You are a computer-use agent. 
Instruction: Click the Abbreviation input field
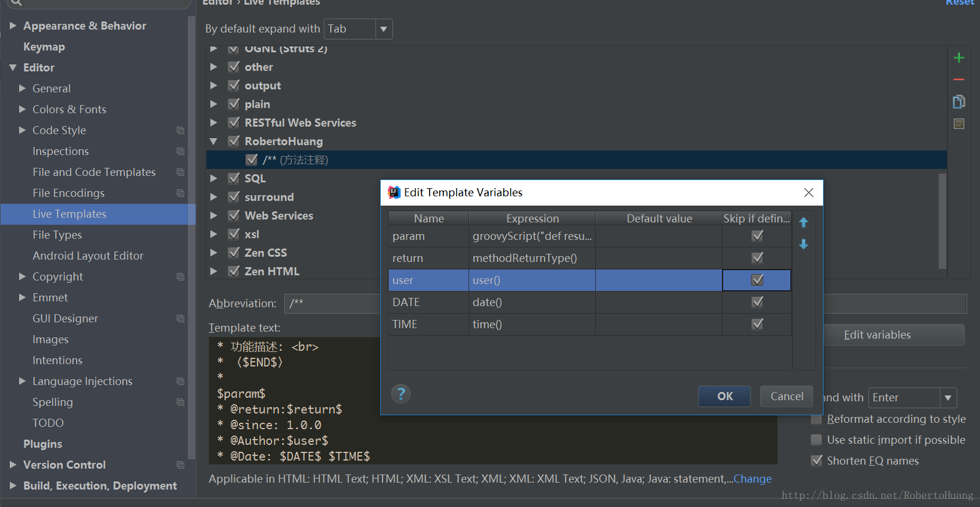coord(332,303)
